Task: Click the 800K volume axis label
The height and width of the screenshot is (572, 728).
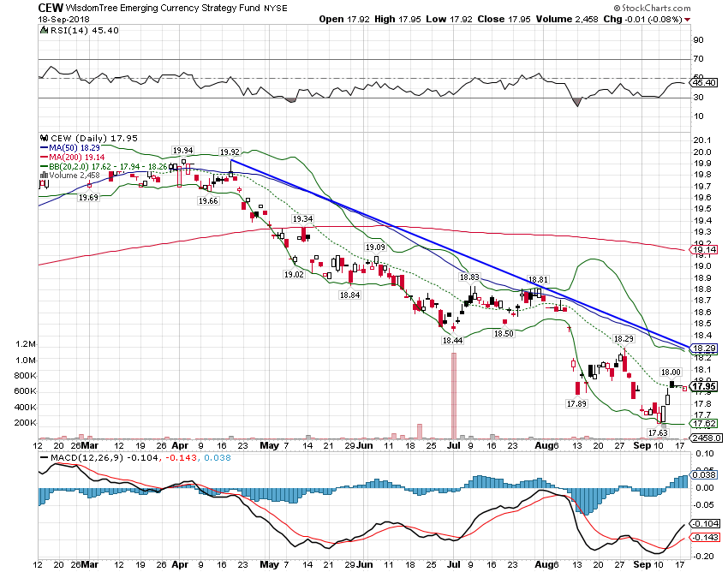Action: [26, 376]
